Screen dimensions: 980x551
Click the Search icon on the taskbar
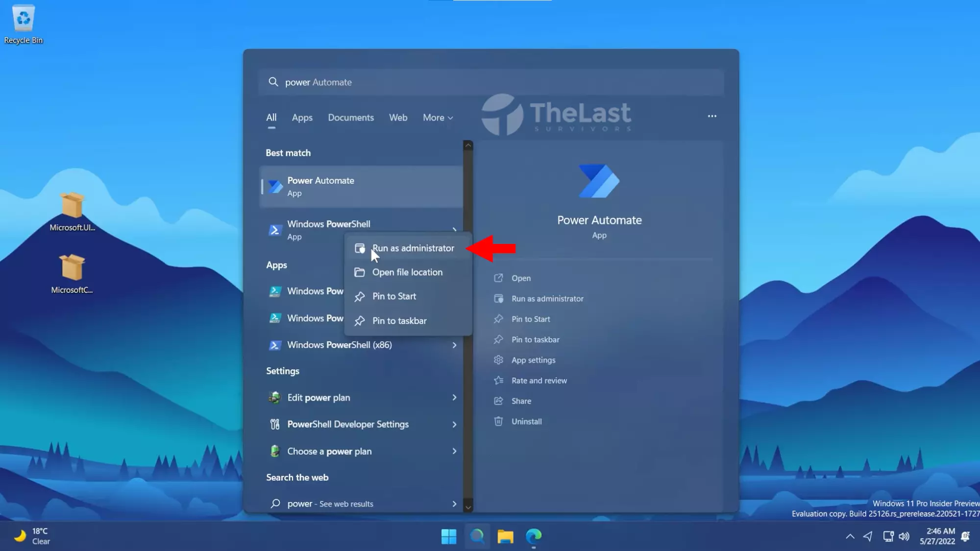(x=477, y=536)
